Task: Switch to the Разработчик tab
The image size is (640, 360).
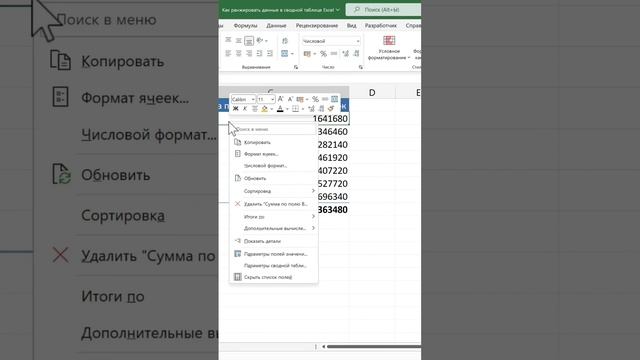Action: 380,26
